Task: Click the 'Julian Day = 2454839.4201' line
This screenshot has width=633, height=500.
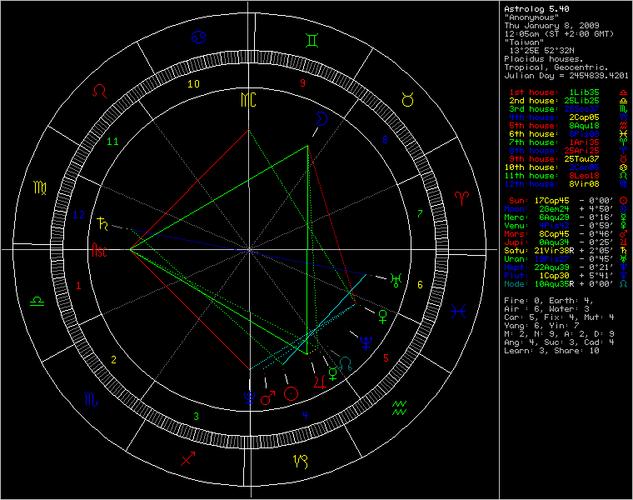Action: (566, 75)
